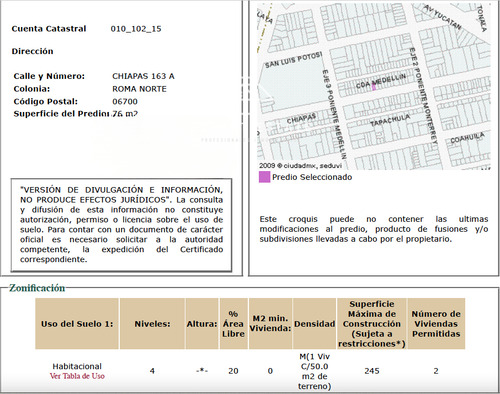The width and height of the screenshot is (500, 394).
Task: Click the Niveles column header
Action: 152,324
